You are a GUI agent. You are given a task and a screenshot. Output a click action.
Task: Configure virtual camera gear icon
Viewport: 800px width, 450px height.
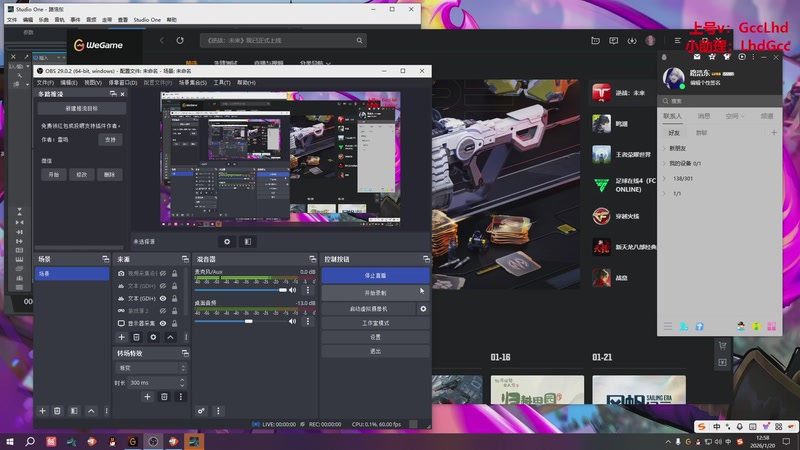click(x=423, y=309)
